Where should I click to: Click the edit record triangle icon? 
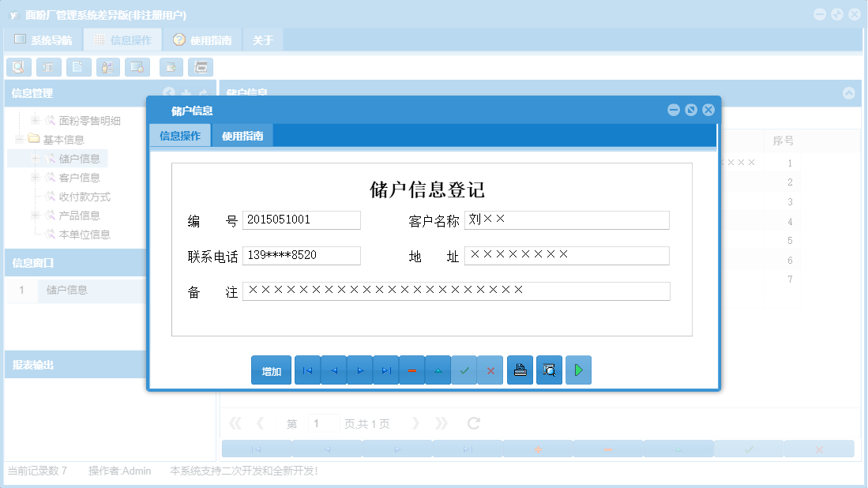click(x=438, y=370)
